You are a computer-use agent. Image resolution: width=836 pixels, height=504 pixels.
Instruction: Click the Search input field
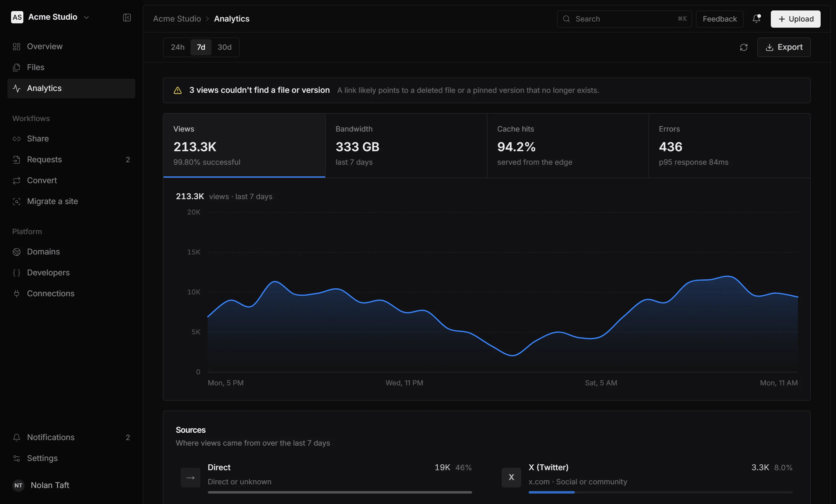(x=624, y=19)
